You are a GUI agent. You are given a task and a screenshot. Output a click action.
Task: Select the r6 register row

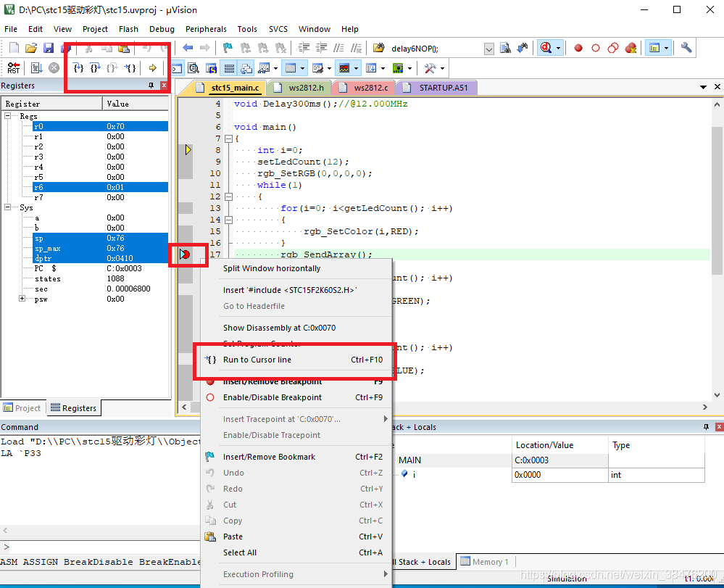(100, 187)
